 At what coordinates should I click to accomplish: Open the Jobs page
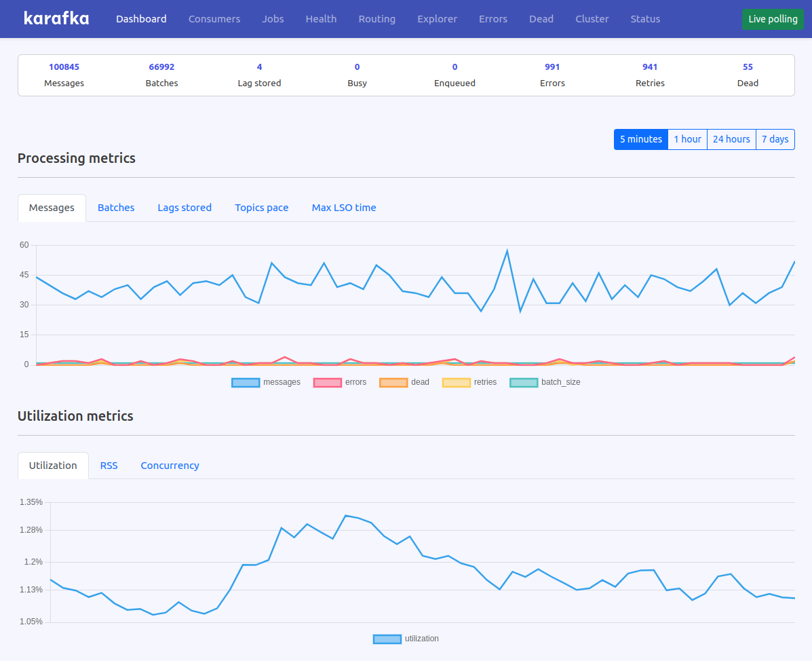click(x=273, y=18)
